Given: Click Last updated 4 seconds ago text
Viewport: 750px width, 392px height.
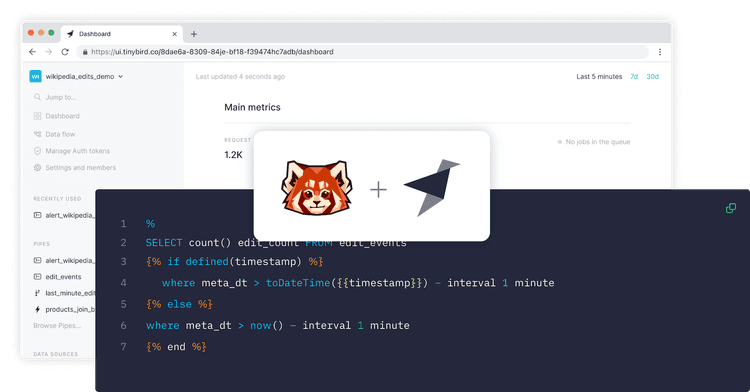Looking at the screenshot, I should 240,76.
